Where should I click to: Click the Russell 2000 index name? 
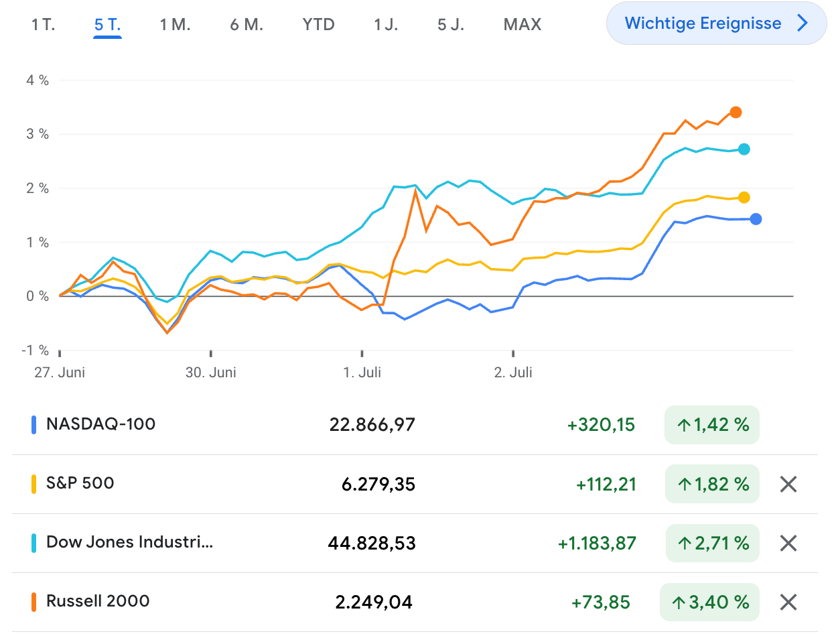(98, 601)
